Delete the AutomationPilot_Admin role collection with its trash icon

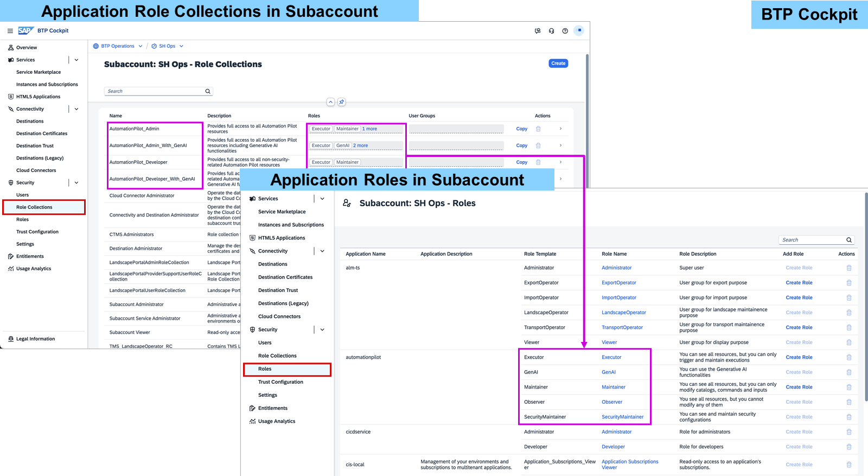[x=538, y=129]
